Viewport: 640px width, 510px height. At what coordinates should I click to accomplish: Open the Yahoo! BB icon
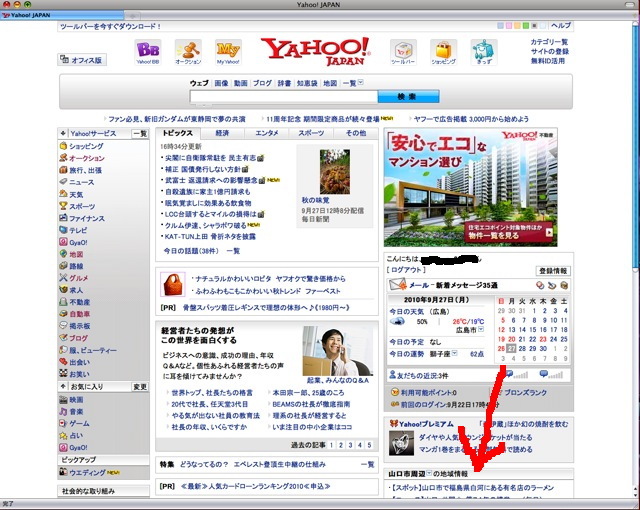pyautogui.click(x=148, y=52)
